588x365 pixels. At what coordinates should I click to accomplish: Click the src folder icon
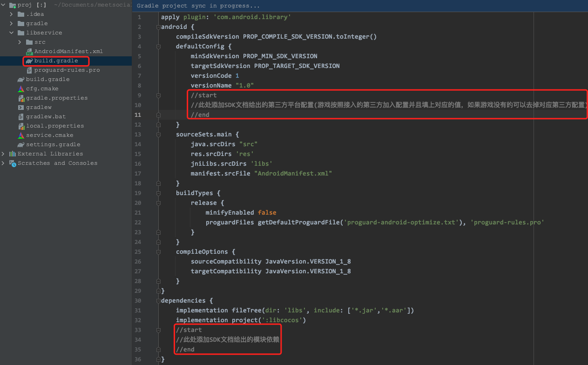click(x=29, y=42)
